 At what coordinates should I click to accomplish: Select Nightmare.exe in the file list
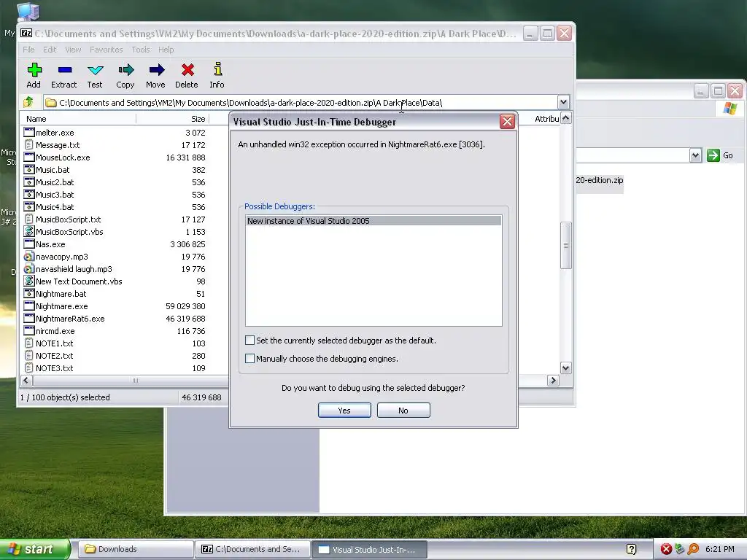61,306
